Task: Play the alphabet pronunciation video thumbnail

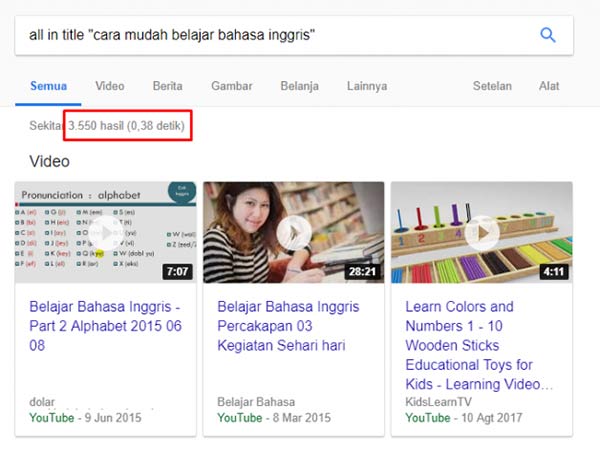Action: click(x=106, y=233)
